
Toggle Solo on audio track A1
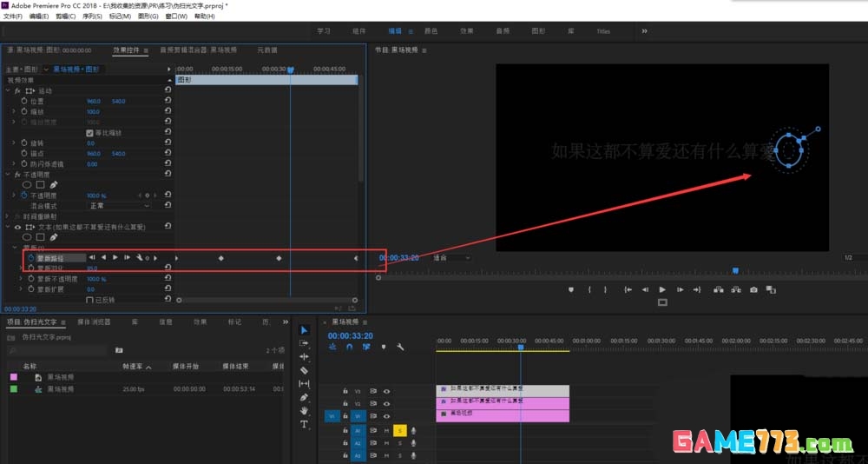pyautogui.click(x=399, y=430)
